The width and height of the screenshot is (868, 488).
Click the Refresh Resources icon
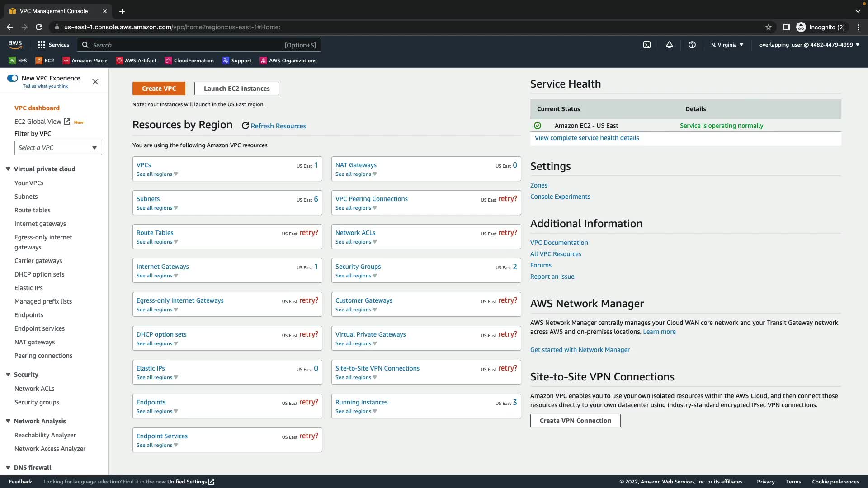(245, 126)
